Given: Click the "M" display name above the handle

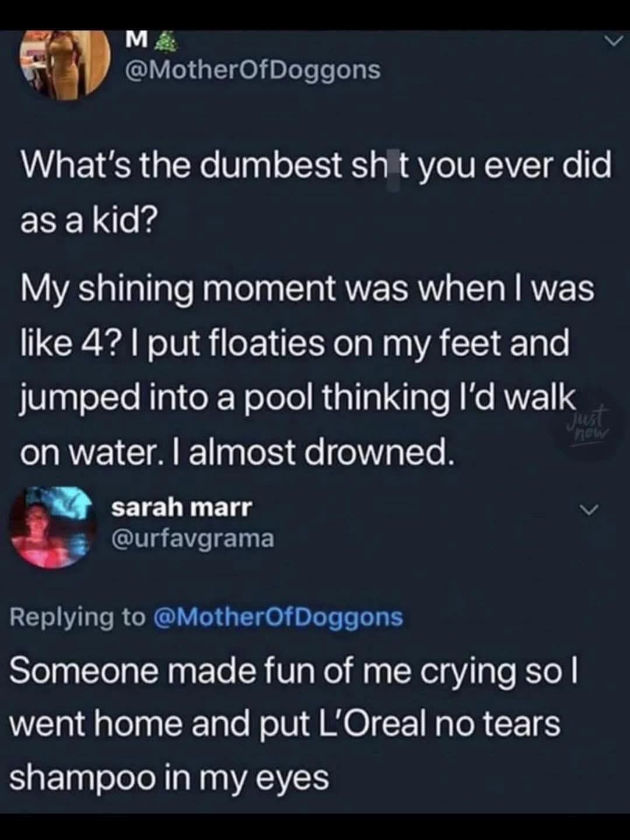Looking at the screenshot, I should point(135,40).
